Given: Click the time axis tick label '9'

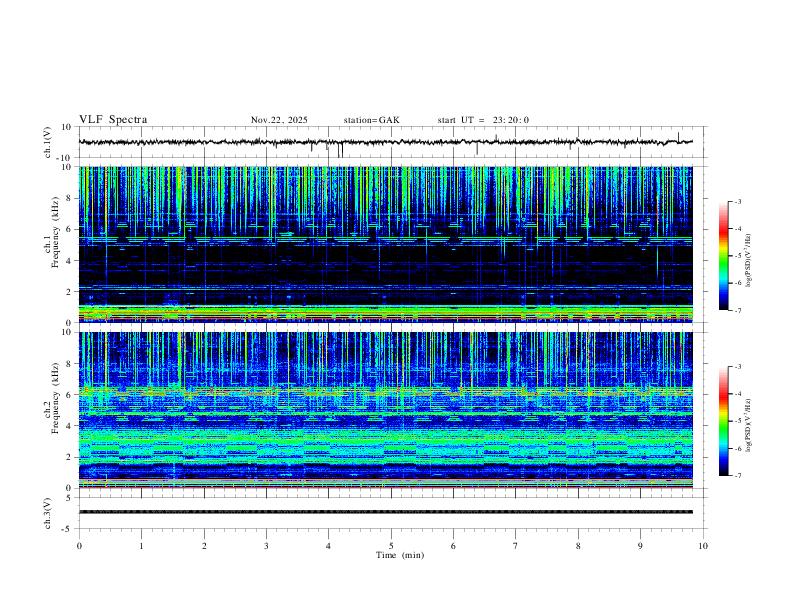Looking at the screenshot, I should click(640, 546).
